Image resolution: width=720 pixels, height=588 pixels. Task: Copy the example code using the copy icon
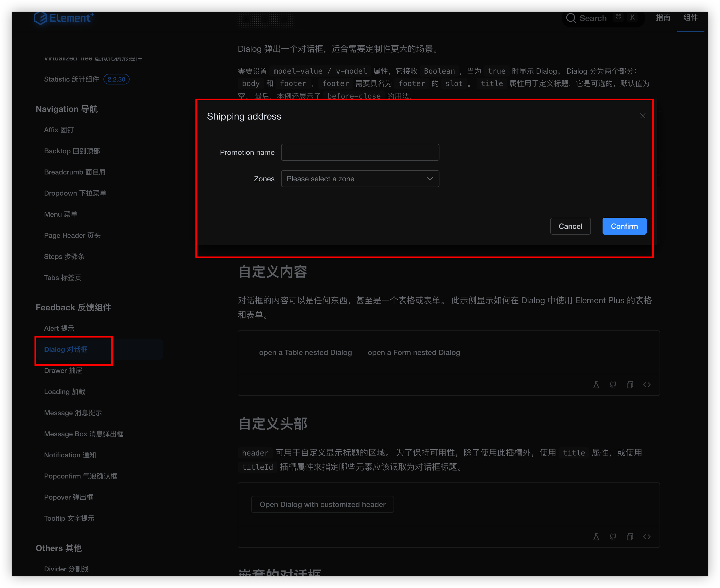[x=630, y=385]
